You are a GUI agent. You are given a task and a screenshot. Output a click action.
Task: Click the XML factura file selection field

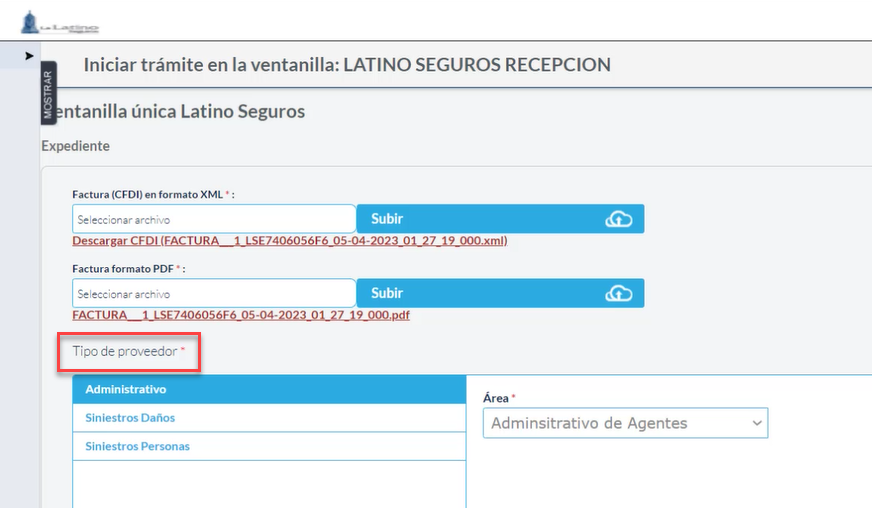(x=214, y=219)
